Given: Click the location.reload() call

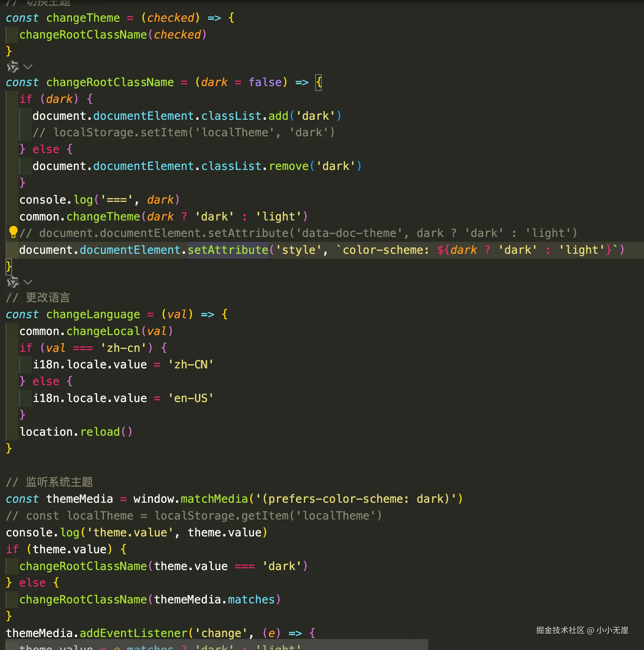Looking at the screenshot, I should [76, 432].
